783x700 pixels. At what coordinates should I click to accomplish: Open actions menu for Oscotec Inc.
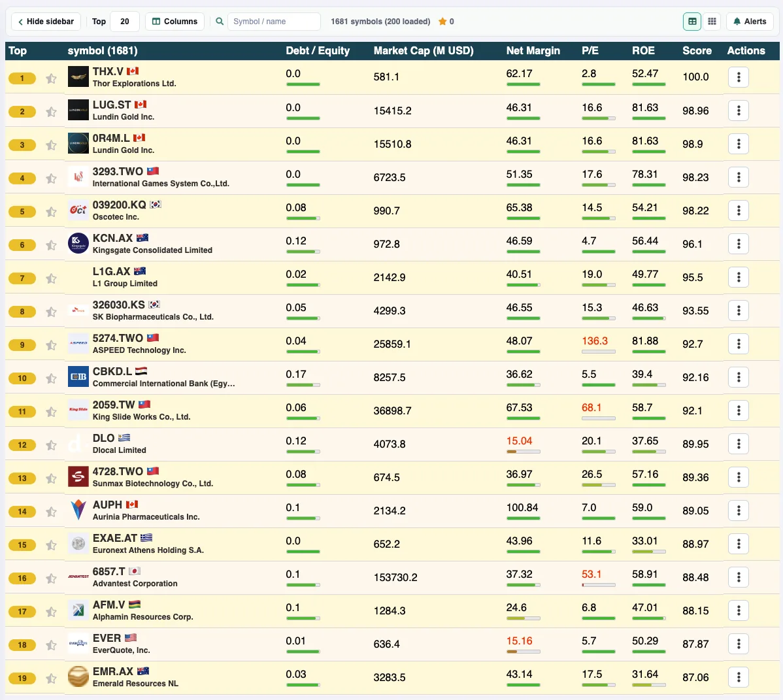tap(738, 210)
